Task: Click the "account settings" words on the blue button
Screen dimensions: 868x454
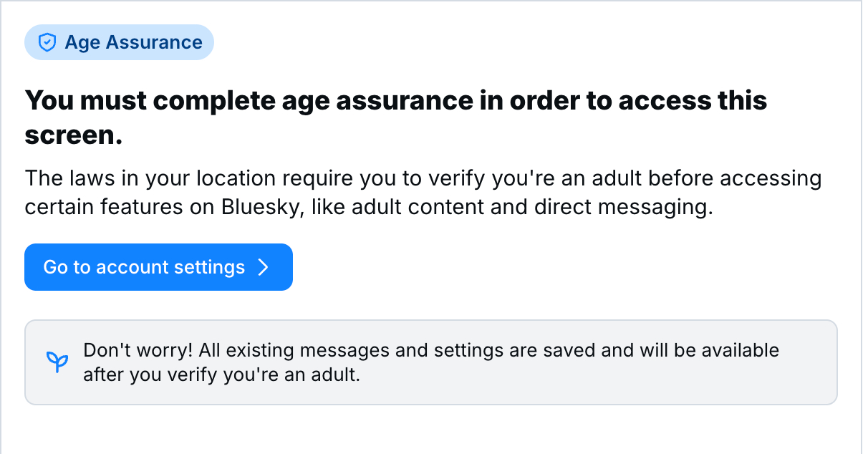Action: tap(170, 267)
